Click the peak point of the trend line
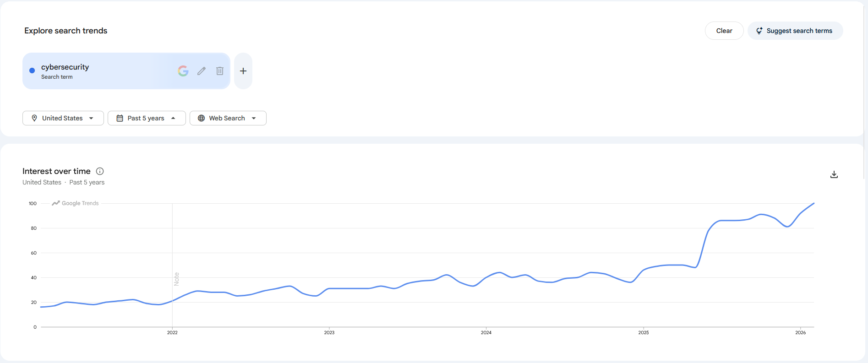Image resolution: width=868 pixels, height=363 pixels. coord(813,203)
